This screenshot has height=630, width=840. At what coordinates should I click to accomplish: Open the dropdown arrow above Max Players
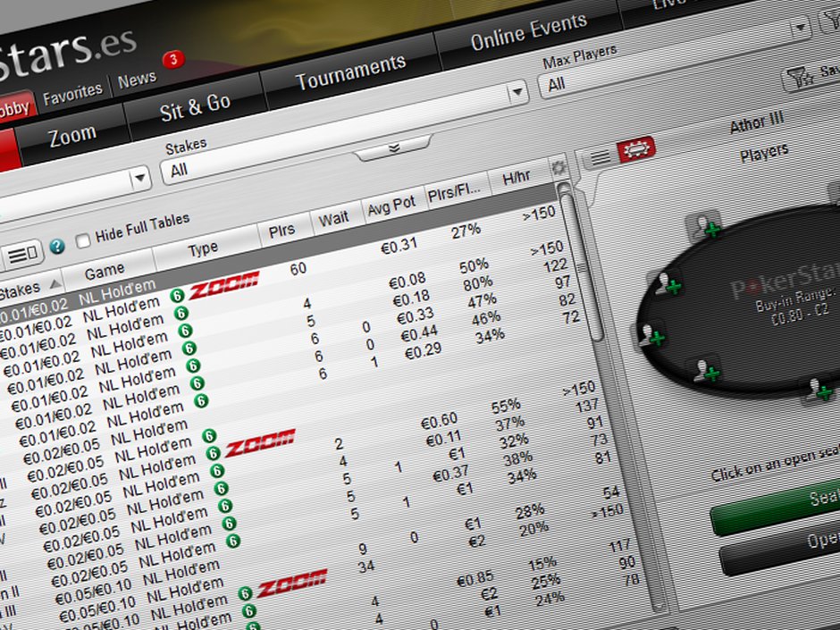tap(801, 26)
